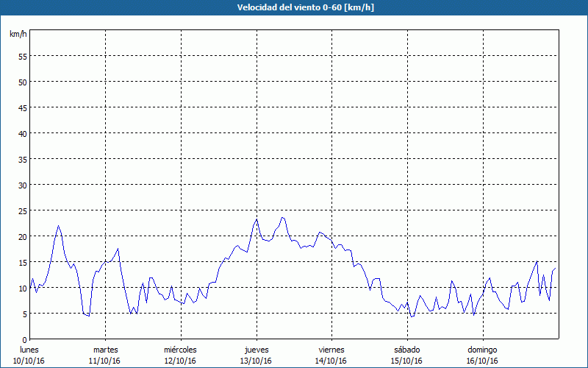Click the chart title 'Velocidad del viento 0-60 [km/h]'
The image size is (588, 368).
tap(294, 7)
